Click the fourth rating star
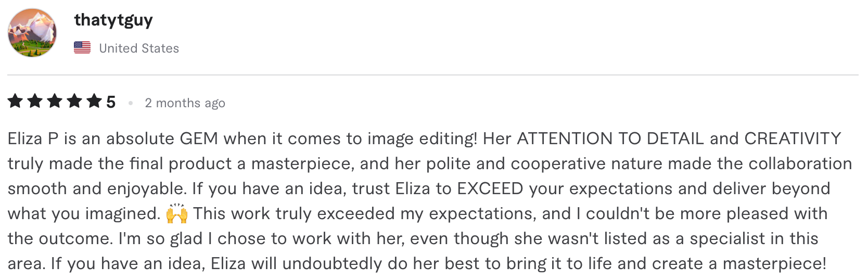The width and height of the screenshot is (868, 279). (74, 101)
